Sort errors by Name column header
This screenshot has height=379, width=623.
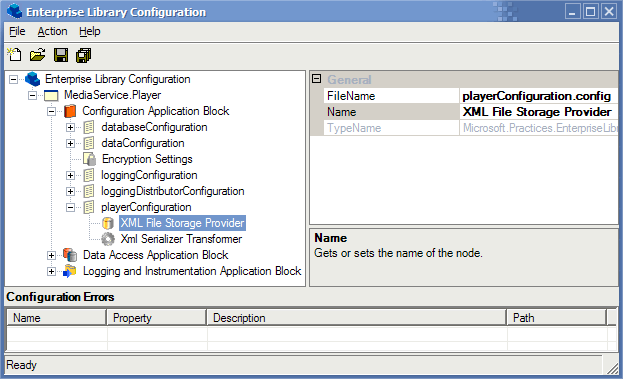click(x=56, y=317)
